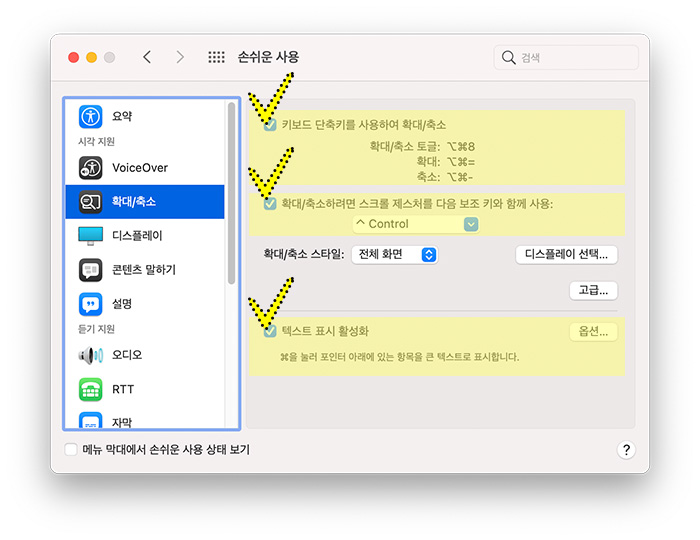The height and width of the screenshot is (540, 700).
Task: Click the 확대/축소 토글 shortcut text
Action: pos(422,147)
